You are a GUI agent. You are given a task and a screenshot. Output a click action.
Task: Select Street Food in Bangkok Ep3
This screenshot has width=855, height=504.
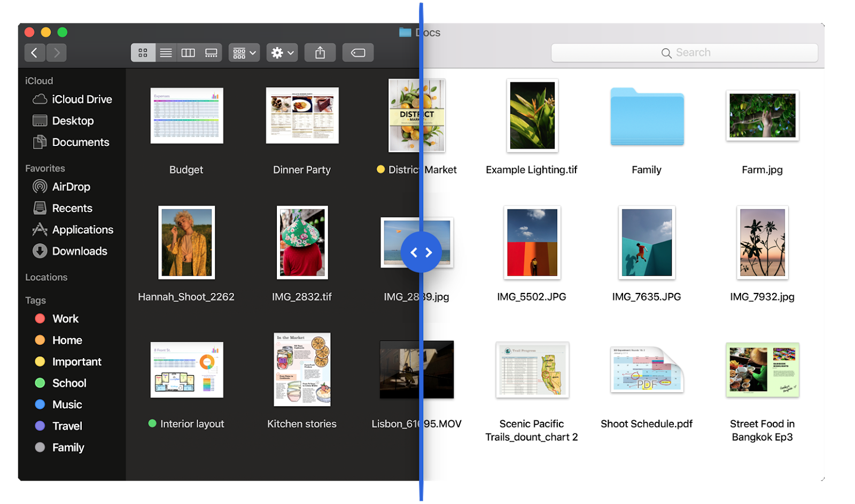tap(762, 370)
